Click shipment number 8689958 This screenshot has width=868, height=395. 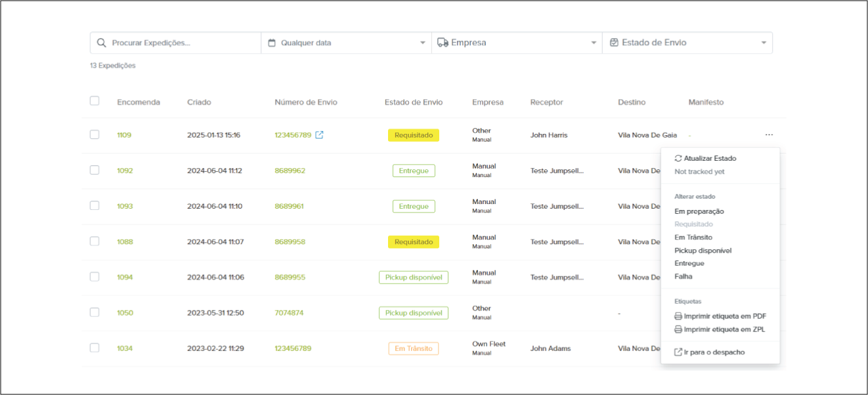290,242
